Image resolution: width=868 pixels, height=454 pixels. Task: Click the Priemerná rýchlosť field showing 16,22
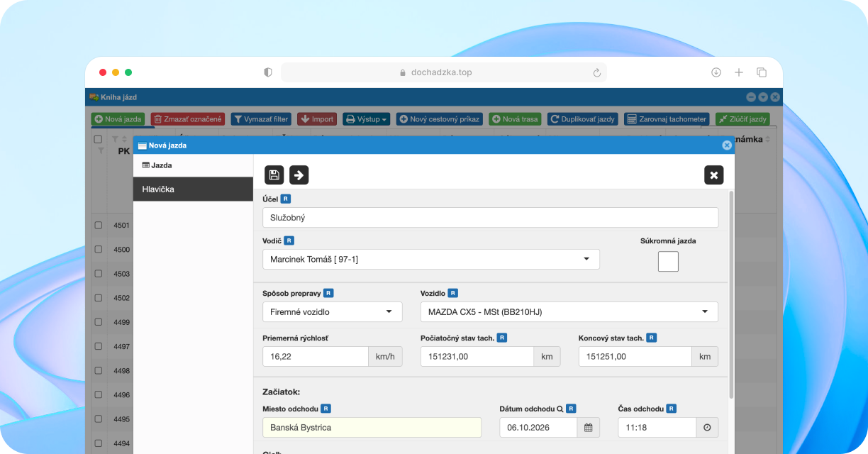point(316,357)
